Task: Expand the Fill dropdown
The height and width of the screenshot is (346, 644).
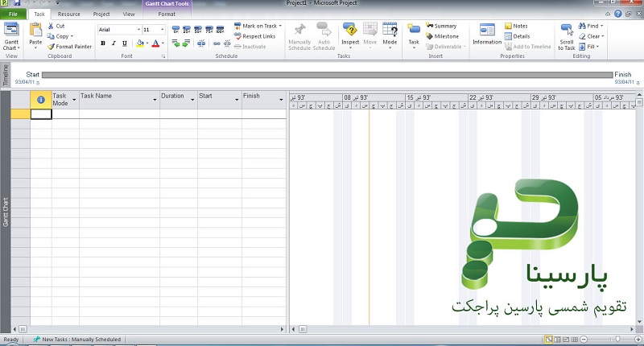Action: pyautogui.click(x=597, y=47)
